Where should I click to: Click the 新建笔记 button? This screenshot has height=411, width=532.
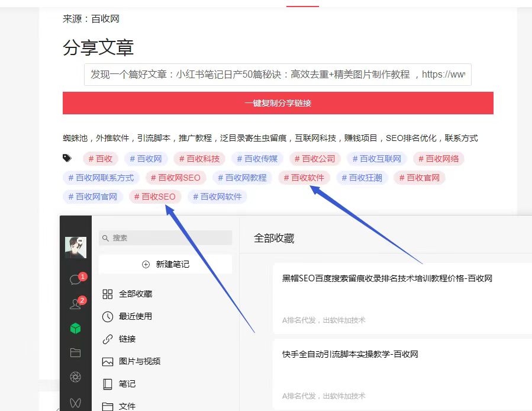click(165, 264)
